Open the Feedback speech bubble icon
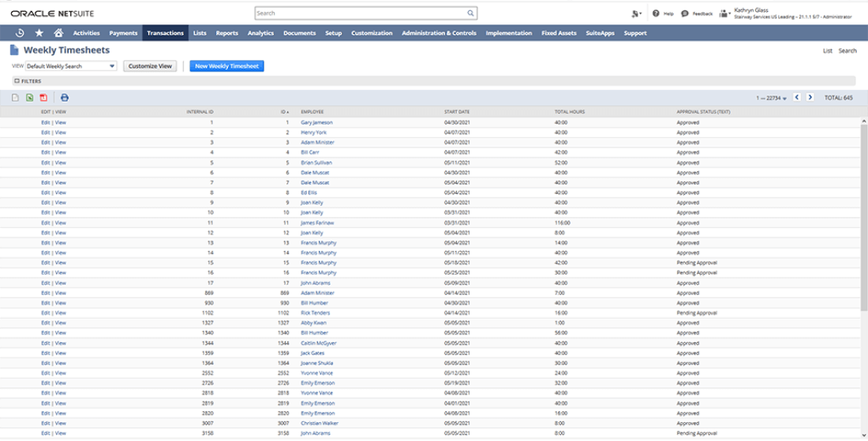This screenshot has width=868, height=441. pyautogui.click(x=684, y=13)
